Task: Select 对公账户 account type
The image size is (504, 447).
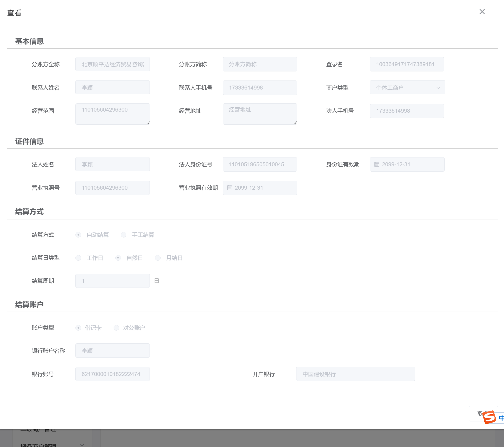Action: coord(116,328)
